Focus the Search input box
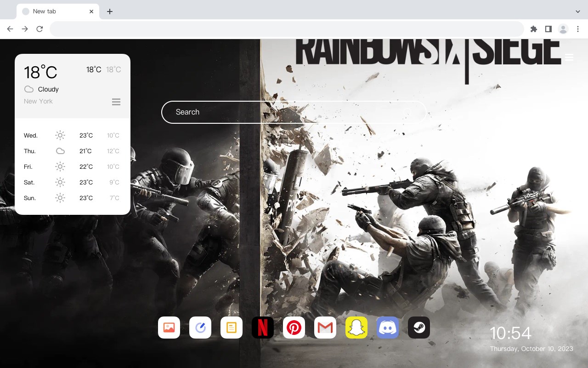The height and width of the screenshot is (368, 588). 294,112
